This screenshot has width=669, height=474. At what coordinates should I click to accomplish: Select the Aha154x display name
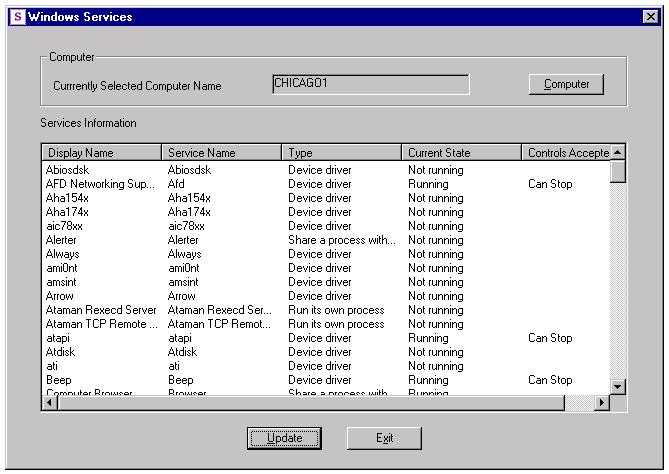tap(67, 198)
